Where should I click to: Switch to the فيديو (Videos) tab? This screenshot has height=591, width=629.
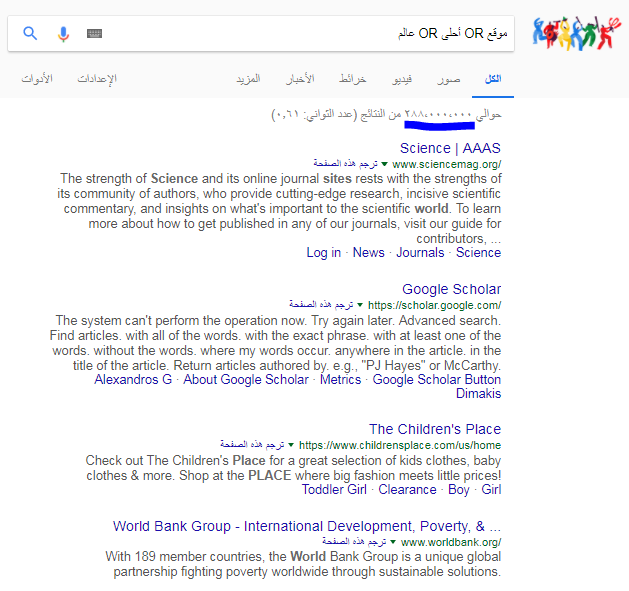pos(402,79)
